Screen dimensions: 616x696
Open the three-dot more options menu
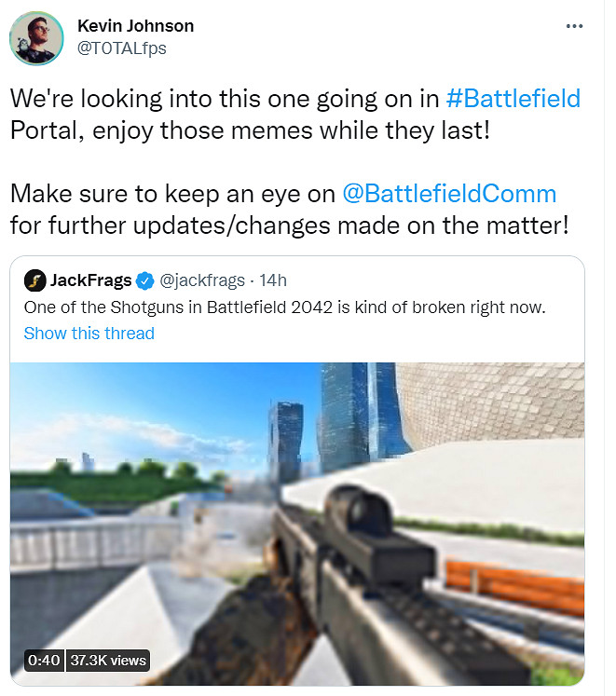pyautogui.click(x=574, y=27)
